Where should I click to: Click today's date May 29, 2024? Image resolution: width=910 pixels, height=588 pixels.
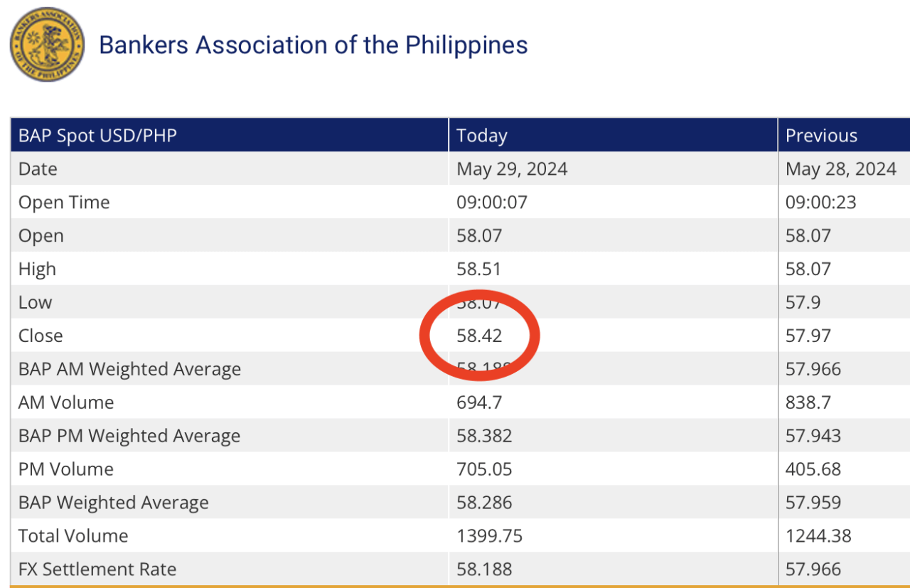512,169
